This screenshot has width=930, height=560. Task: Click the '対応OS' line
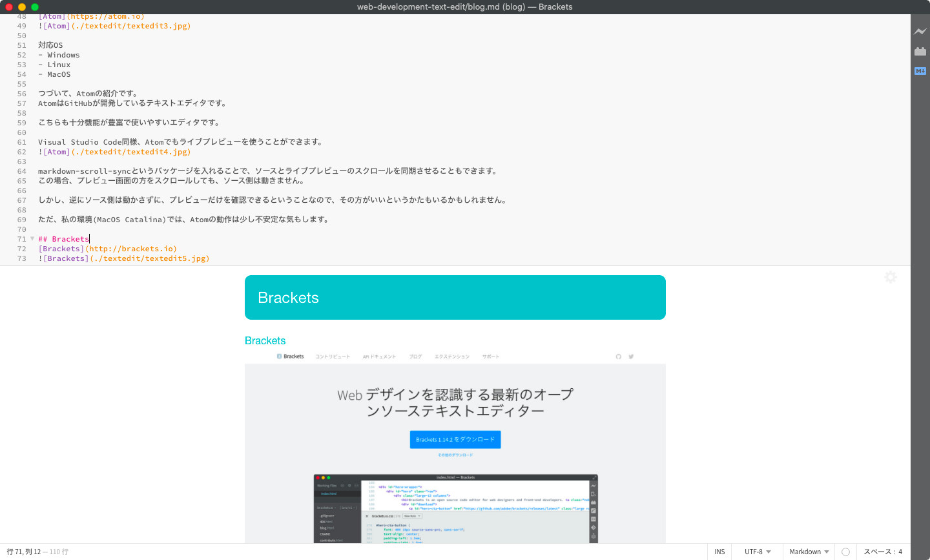pos(50,45)
